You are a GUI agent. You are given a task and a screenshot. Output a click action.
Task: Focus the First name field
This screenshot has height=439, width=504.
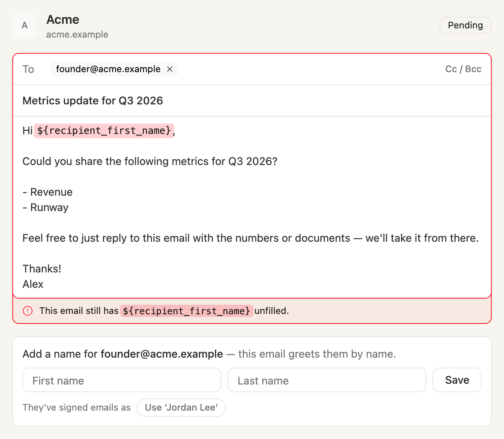click(x=122, y=380)
